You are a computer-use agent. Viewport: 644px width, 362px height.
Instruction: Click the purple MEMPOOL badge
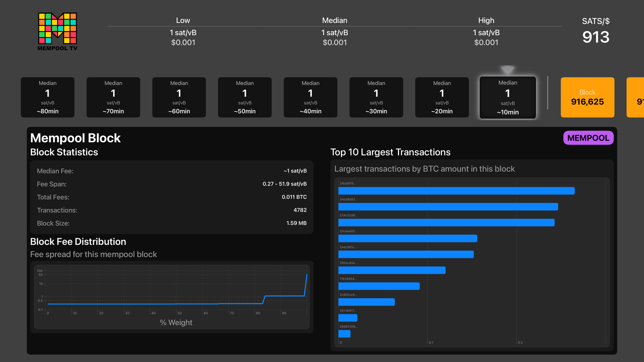(x=588, y=138)
